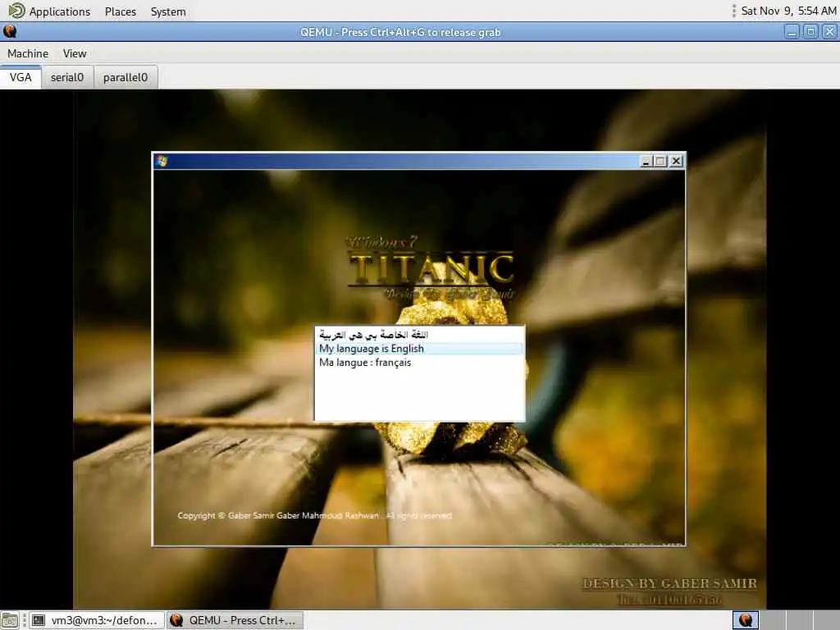This screenshot has width=840, height=630.
Task: Choose My language is English
Action: point(419,349)
